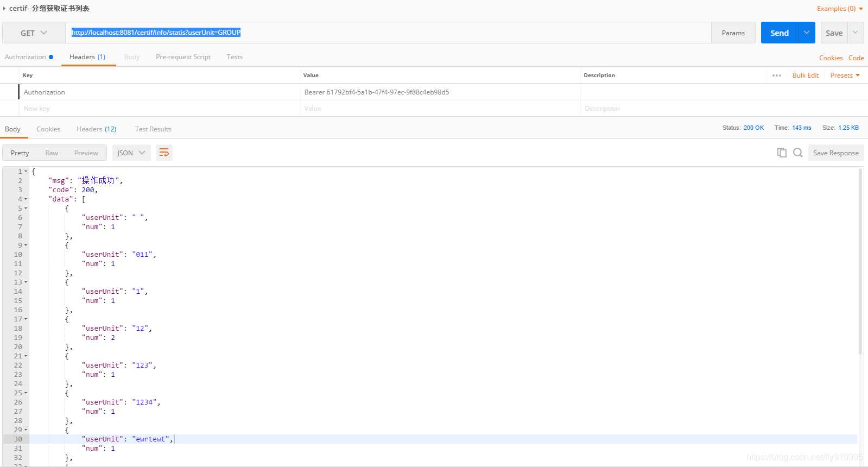Open the Save button dropdown arrow

point(856,33)
